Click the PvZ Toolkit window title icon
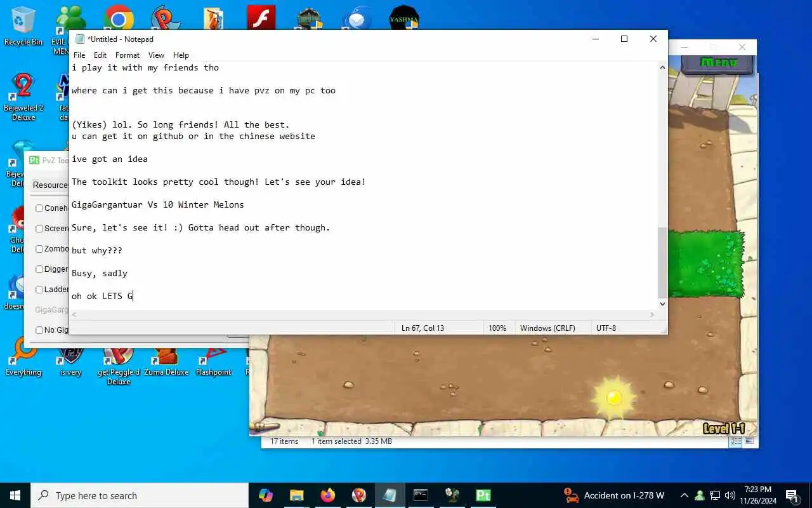This screenshot has width=812, height=508. tap(35, 160)
